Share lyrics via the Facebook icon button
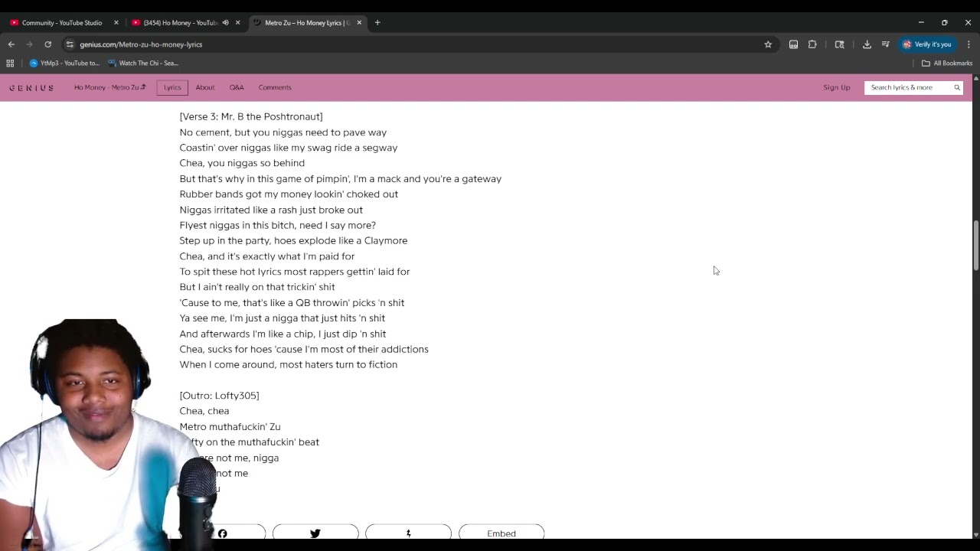 pyautogui.click(x=223, y=533)
